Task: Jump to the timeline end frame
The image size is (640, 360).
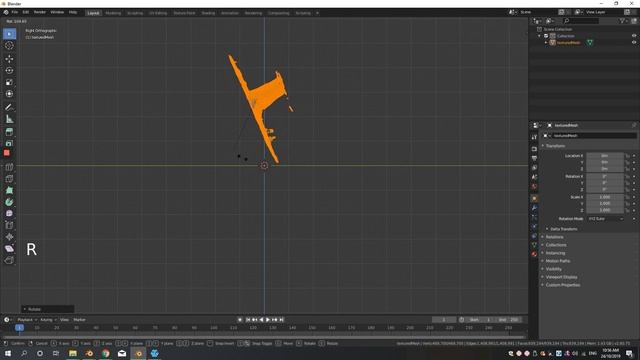Action: 281,320
